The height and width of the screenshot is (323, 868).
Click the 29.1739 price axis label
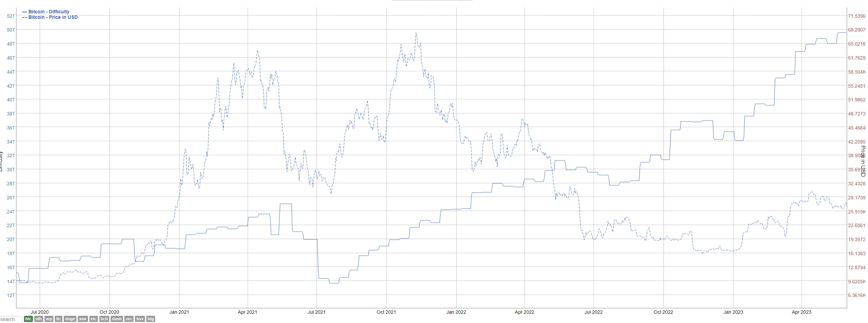click(x=856, y=198)
